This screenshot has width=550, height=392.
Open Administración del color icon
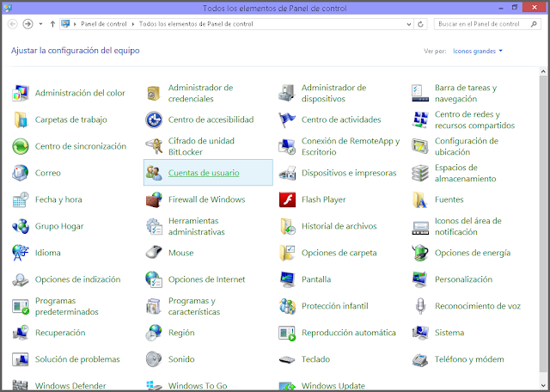21,93
